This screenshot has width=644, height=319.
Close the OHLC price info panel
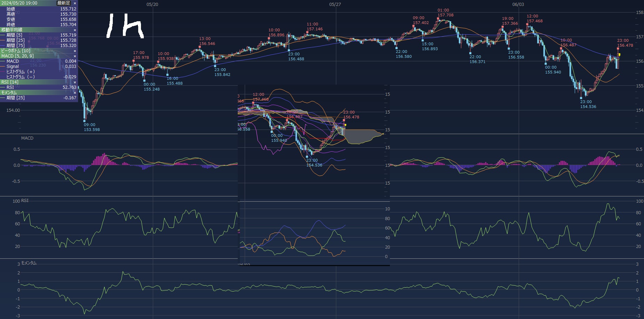[x=75, y=3]
